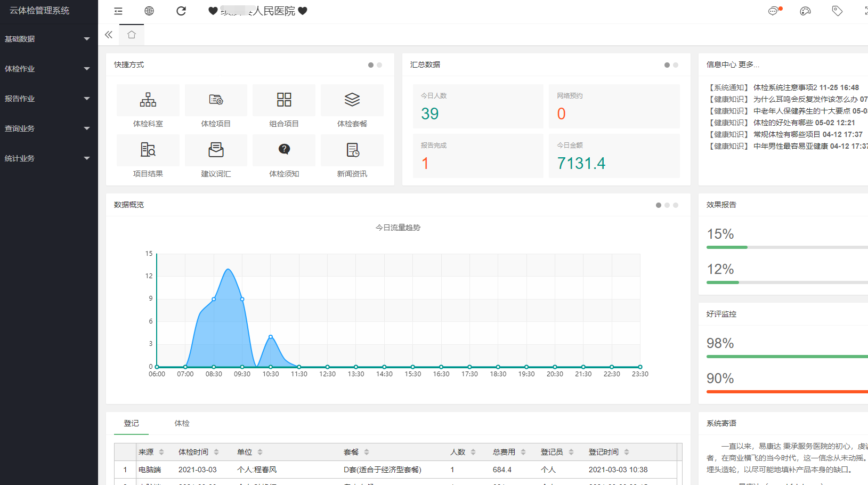This screenshot has height=485, width=868.
Task: Click the 组合项目 grid icon
Action: point(284,100)
